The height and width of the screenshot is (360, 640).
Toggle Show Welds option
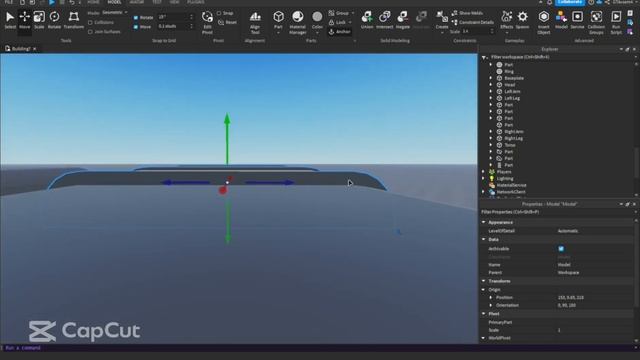point(468,13)
